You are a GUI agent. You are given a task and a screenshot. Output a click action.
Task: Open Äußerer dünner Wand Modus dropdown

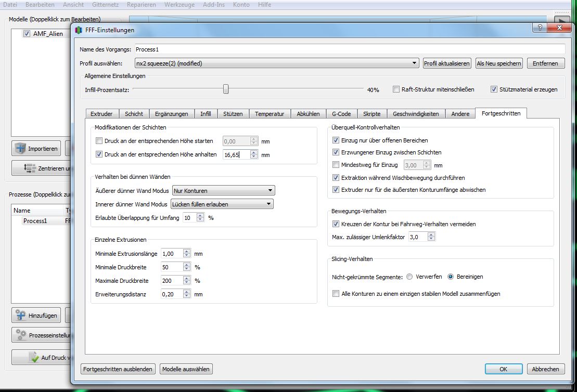click(223, 190)
